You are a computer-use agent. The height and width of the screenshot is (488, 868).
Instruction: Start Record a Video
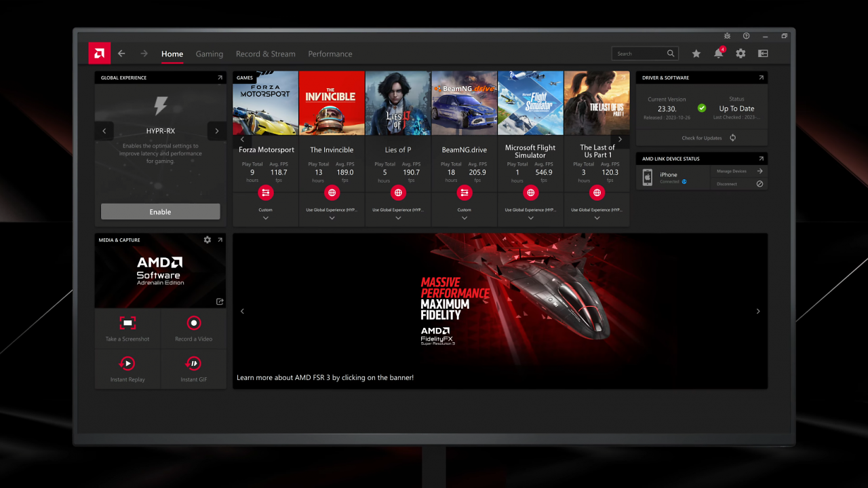tap(194, 323)
